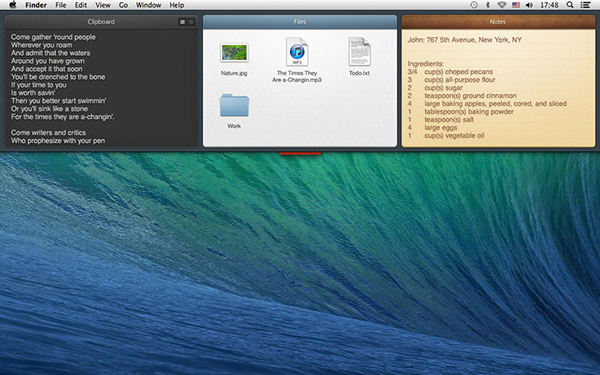Screen dimensions: 600x375
Task: Open the volume control menu
Action: [529, 5]
